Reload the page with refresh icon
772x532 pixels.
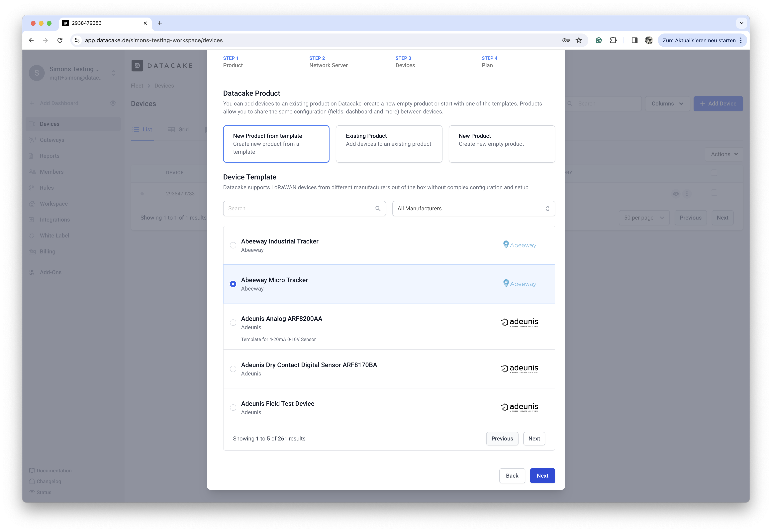[x=60, y=40]
